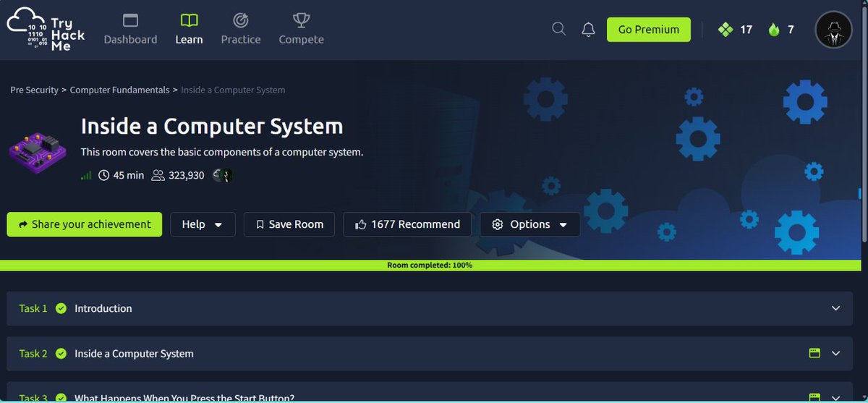Open Task 1 Introduction row
Image resolution: width=868 pixels, height=403 pixels.
430,308
